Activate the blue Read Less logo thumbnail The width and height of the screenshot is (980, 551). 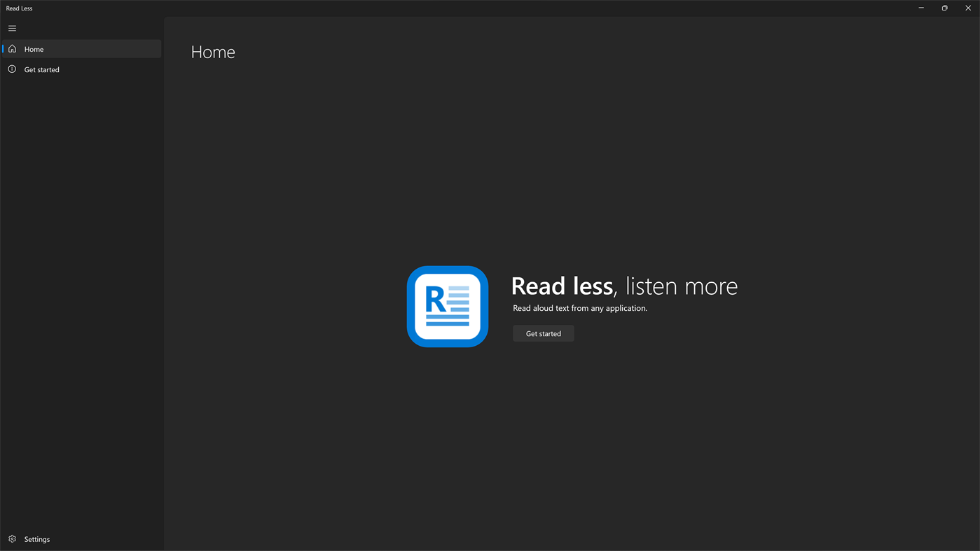(x=447, y=306)
